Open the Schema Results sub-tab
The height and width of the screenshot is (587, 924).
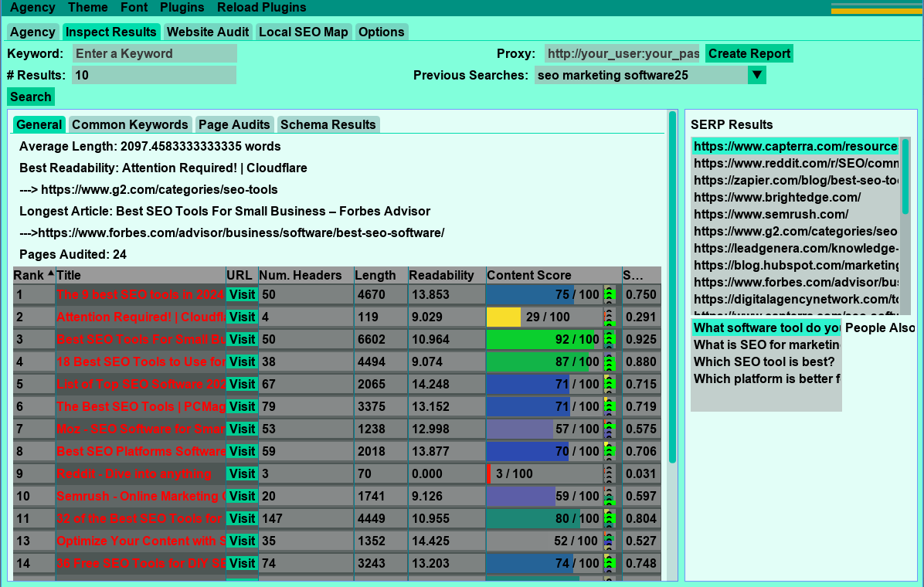(x=328, y=124)
